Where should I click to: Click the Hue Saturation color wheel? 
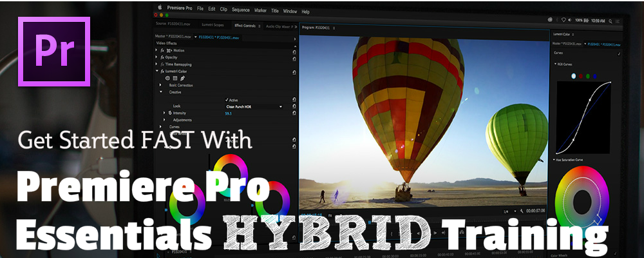(x=581, y=201)
